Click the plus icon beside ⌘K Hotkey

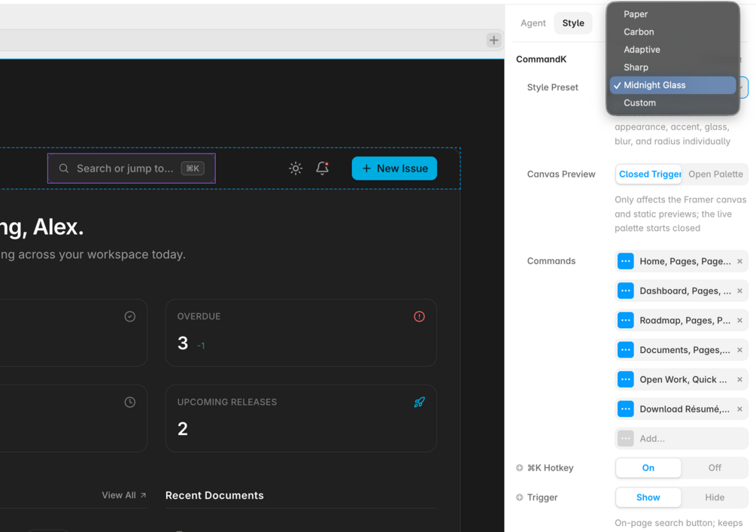click(519, 468)
